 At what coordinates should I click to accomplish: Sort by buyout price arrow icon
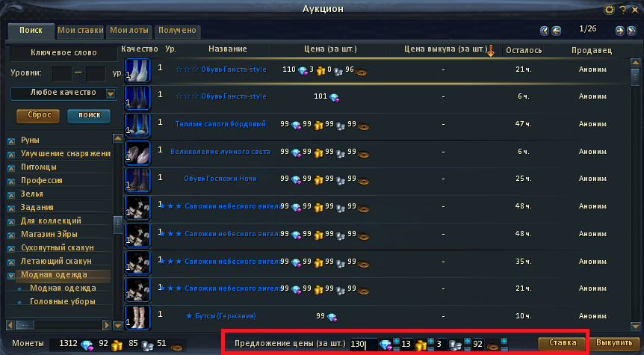(490, 50)
